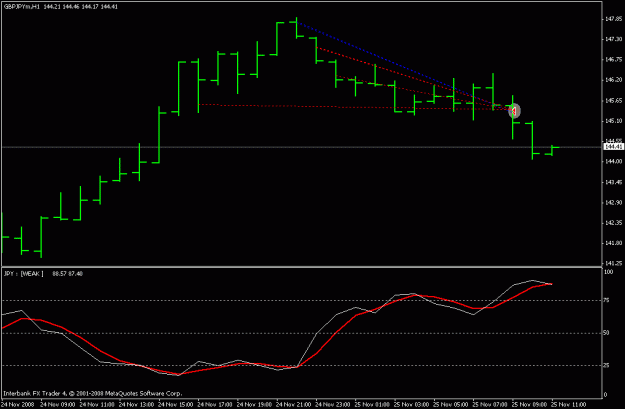Click the 144.00 price scale label
Screen dimensions: 625x409
tap(614, 161)
